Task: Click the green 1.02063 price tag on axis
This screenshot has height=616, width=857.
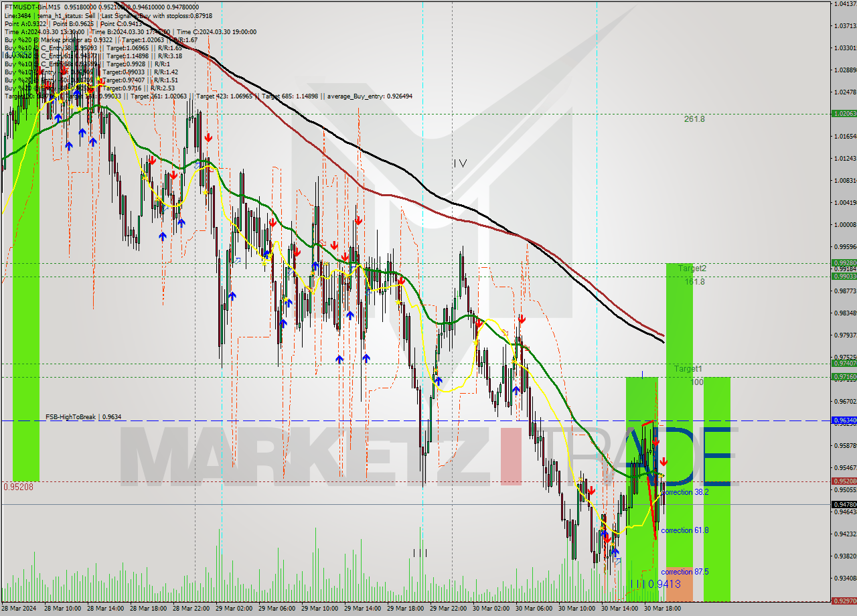Action: coord(844,114)
